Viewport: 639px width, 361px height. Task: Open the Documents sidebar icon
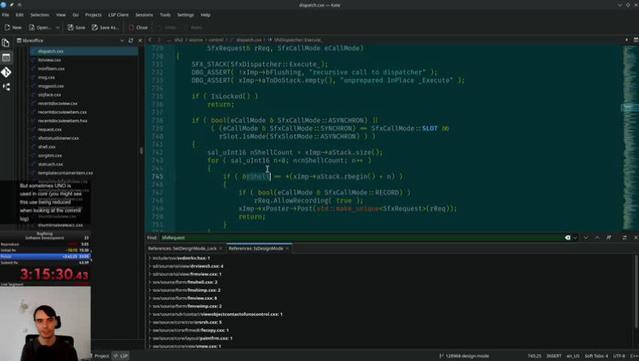tap(6, 43)
